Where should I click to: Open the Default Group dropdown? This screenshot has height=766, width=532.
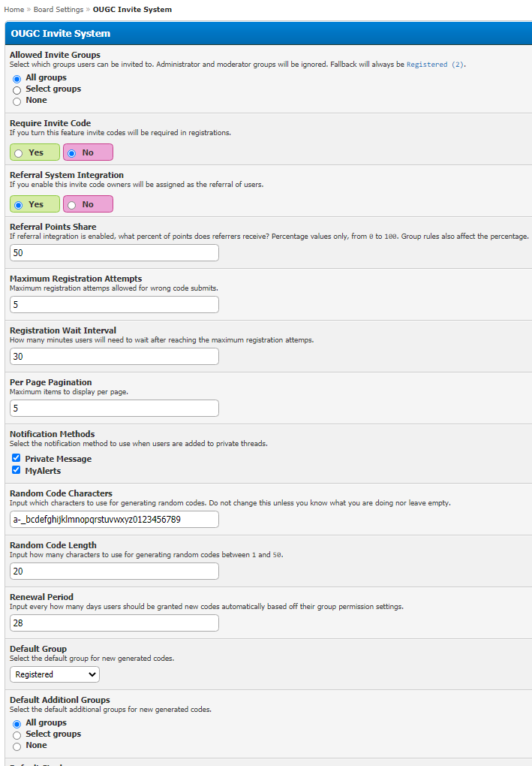pos(54,674)
